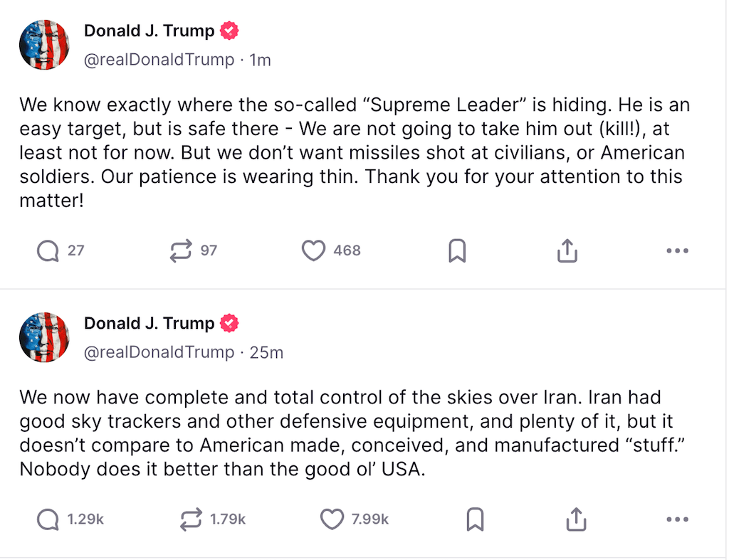Open the second post's profile avatar
The width and height of the screenshot is (729, 560).
pos(44,337)
